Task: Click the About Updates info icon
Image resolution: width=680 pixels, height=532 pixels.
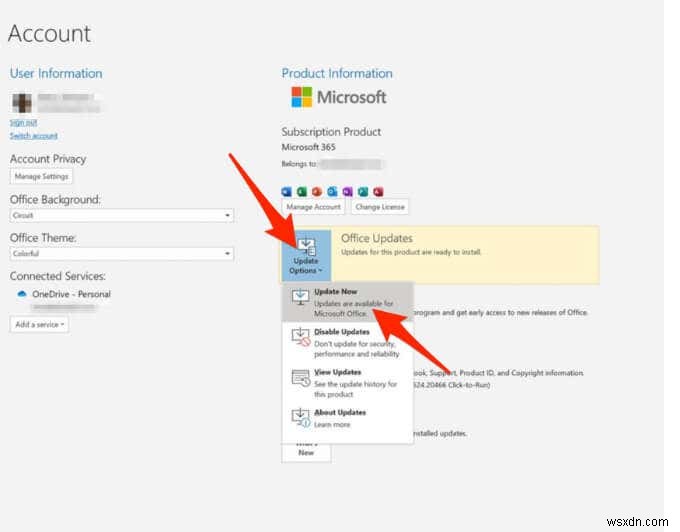Action: coord(301,418)
